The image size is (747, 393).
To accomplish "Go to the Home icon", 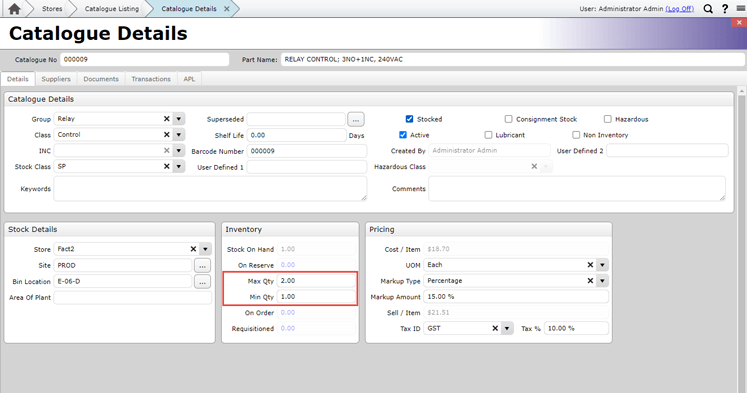I will [x=14, y=9].
